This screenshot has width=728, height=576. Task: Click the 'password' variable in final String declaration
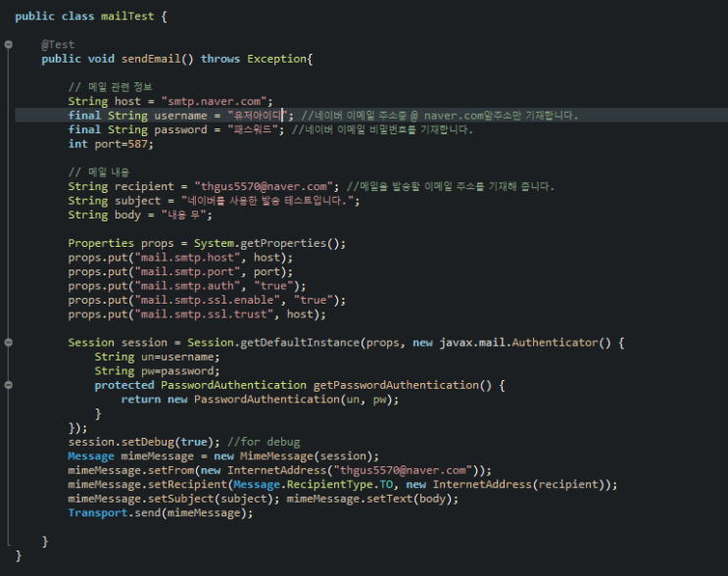click(x=180, y=130)
